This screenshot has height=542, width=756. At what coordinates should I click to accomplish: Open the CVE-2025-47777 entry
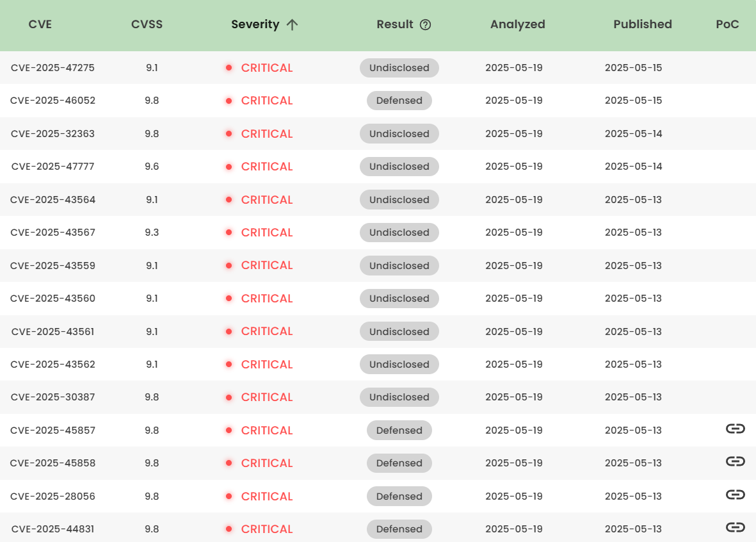pyautogui.click(x=53, y=167)
